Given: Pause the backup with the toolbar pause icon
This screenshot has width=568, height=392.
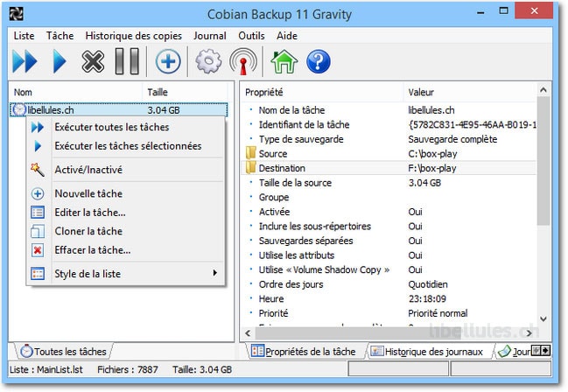Looking at the screenshot, I should [x=127, y=61].
